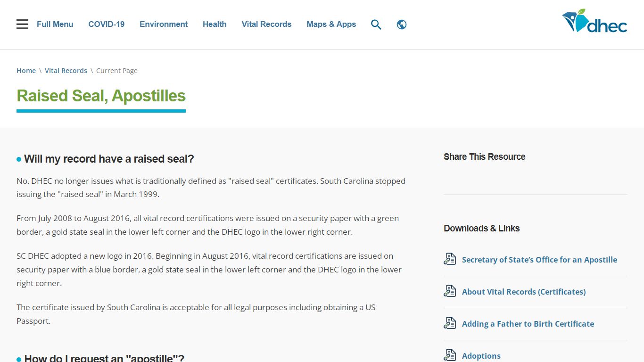Click the DHEC logo

(x=594, y=21)
